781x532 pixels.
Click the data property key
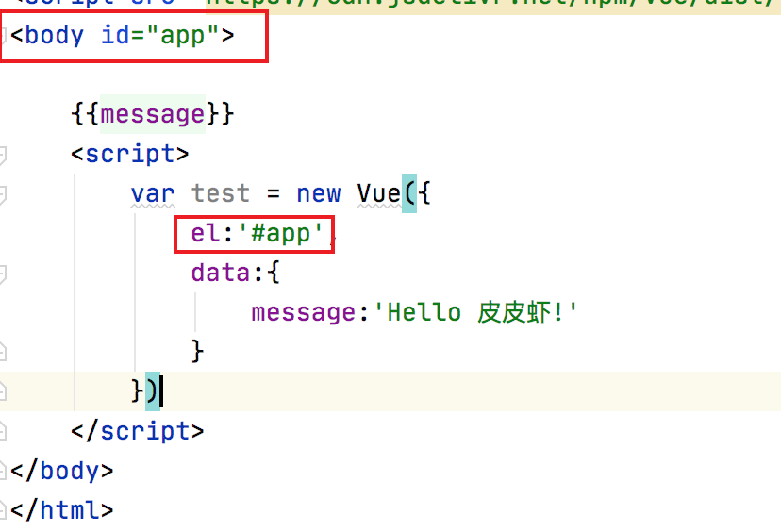(221, 273)
